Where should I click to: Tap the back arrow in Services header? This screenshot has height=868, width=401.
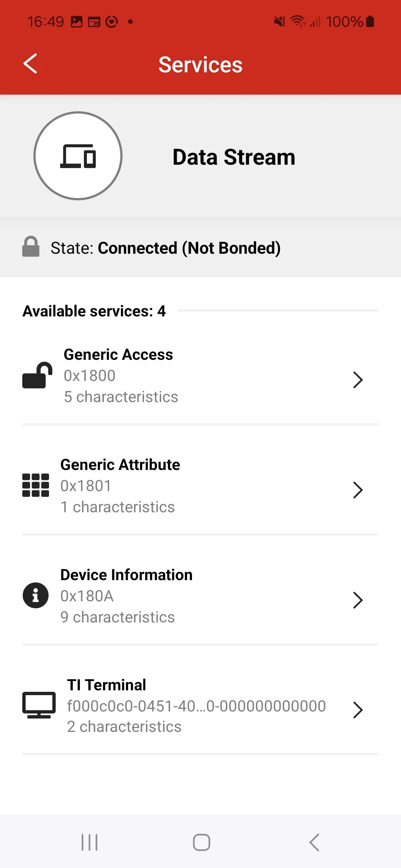coord(30,64)
